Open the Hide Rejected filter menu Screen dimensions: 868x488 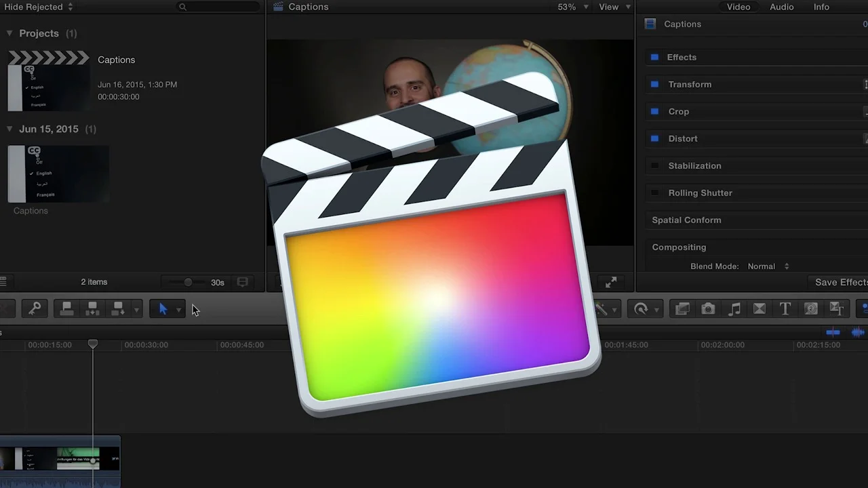pyautogui.click(x=38, y=7)
